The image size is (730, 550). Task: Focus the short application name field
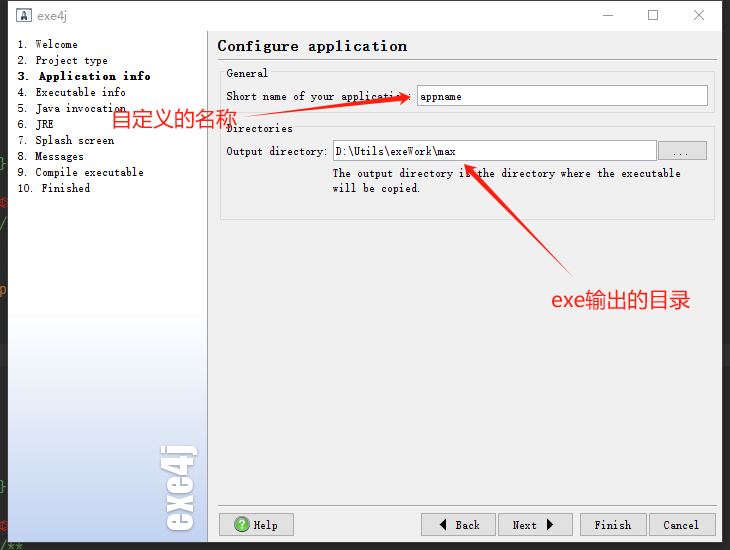pos(562,96)
